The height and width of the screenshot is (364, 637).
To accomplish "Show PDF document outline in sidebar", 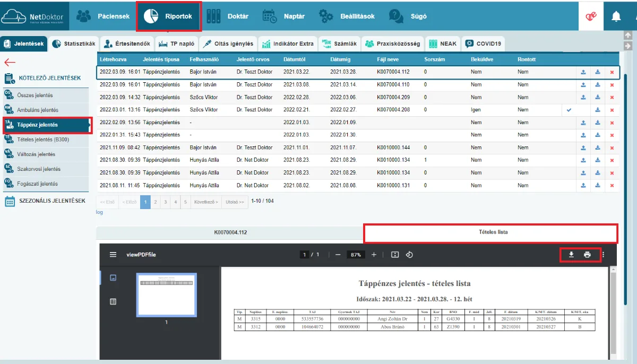I will coord(113,301).
